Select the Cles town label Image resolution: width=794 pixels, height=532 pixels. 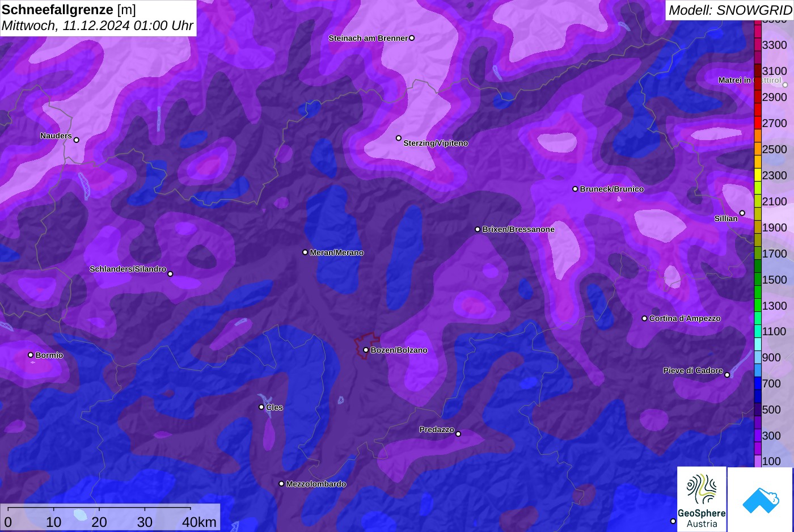[x=274, y=407]
